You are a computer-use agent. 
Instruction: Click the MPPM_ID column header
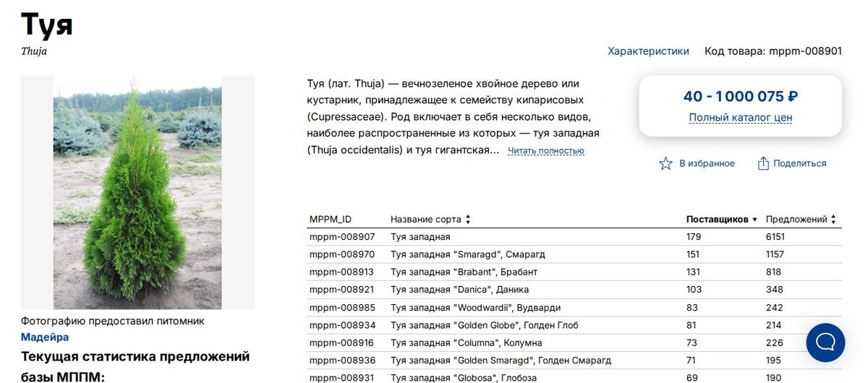(331, 219)
